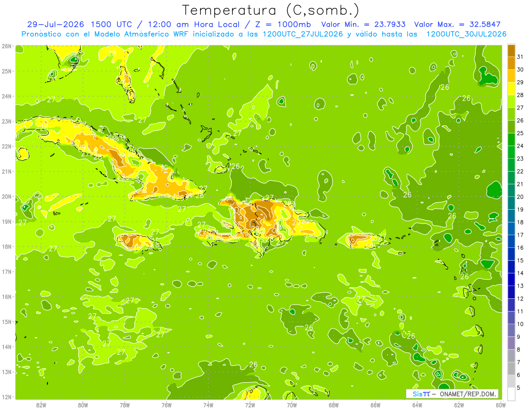
Task: Click the colorbar label 25
Action: click(x=520, y=133)
